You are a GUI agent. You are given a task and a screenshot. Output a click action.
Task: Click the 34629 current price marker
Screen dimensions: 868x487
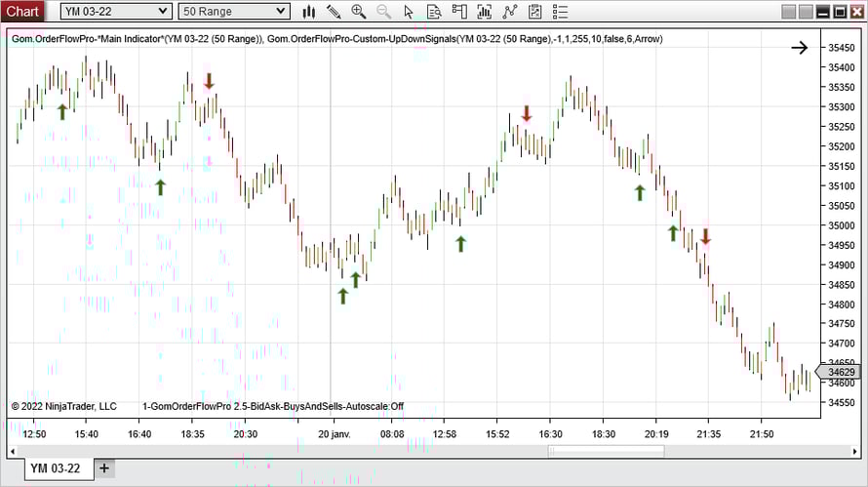[839, 372]
